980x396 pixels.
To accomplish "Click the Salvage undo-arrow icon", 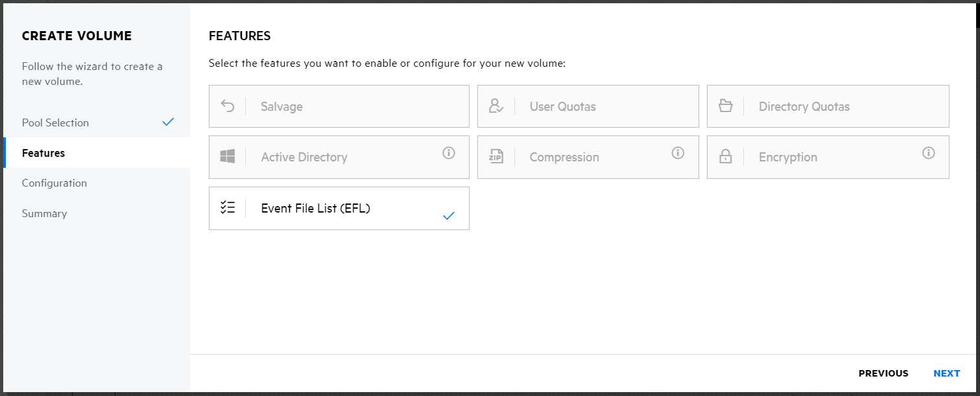I will click(228, 106).
